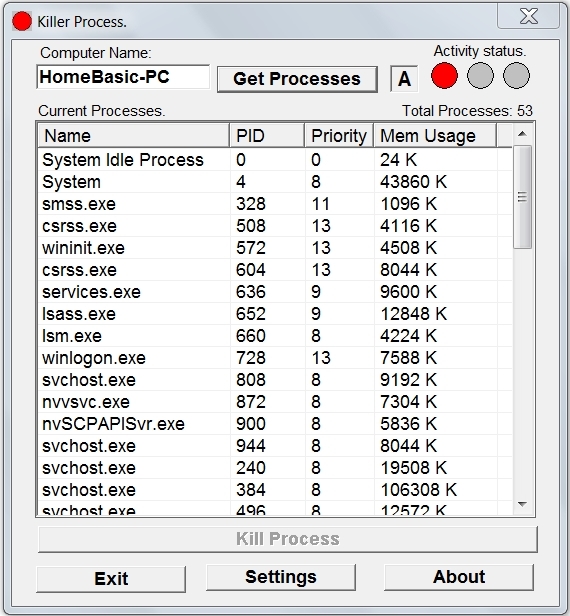Click the 'A' button beside Get Processes
570x616 pixels.
click(404, 79)
